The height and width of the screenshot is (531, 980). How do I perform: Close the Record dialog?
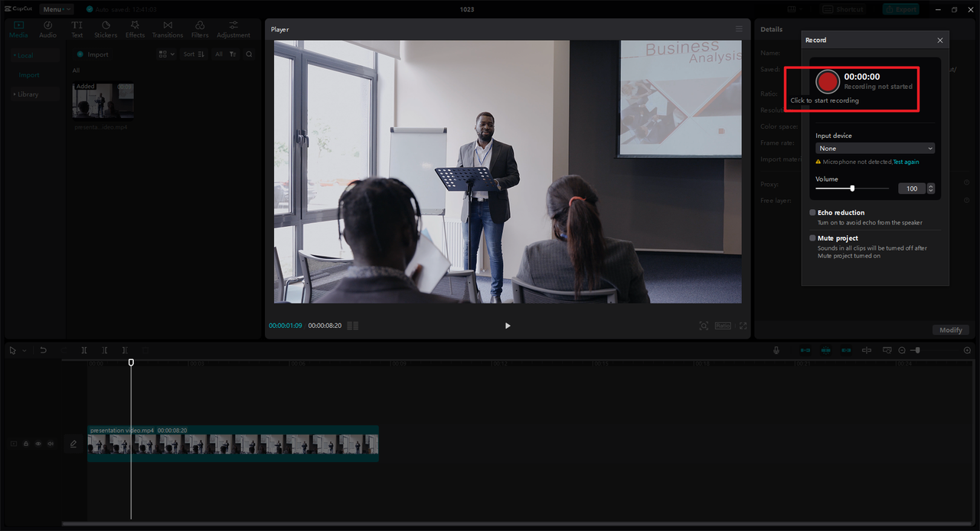940,40
